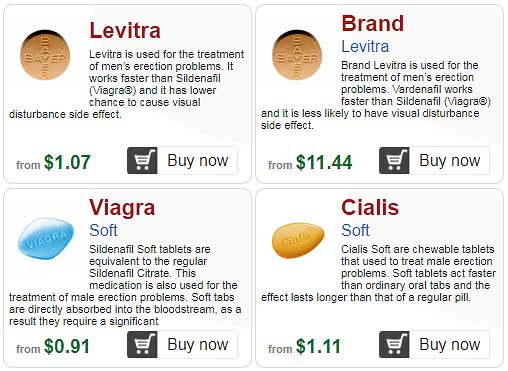Click Buy now for Viagra Soft
Viewport: 508px width, 371px height.
click(198, 344)
